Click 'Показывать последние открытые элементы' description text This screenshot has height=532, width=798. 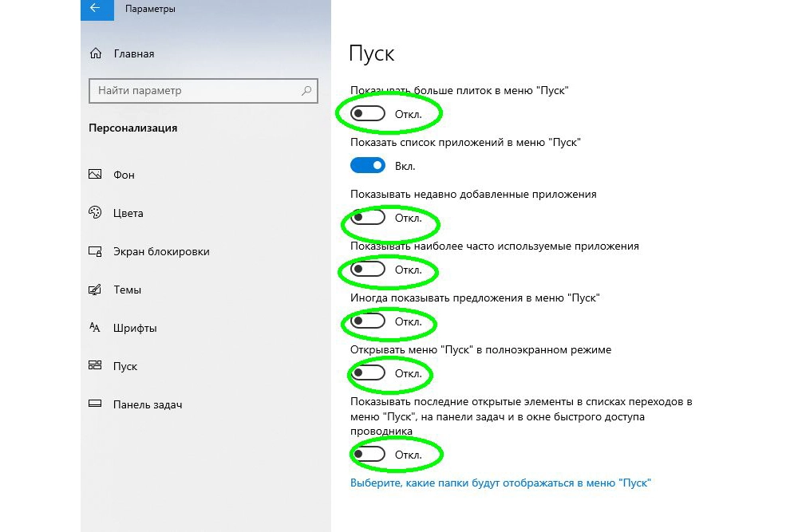tap(521, 416)
